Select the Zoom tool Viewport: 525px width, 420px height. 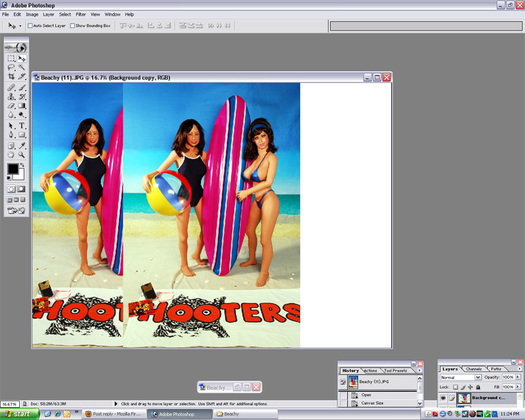click(22, 155)
